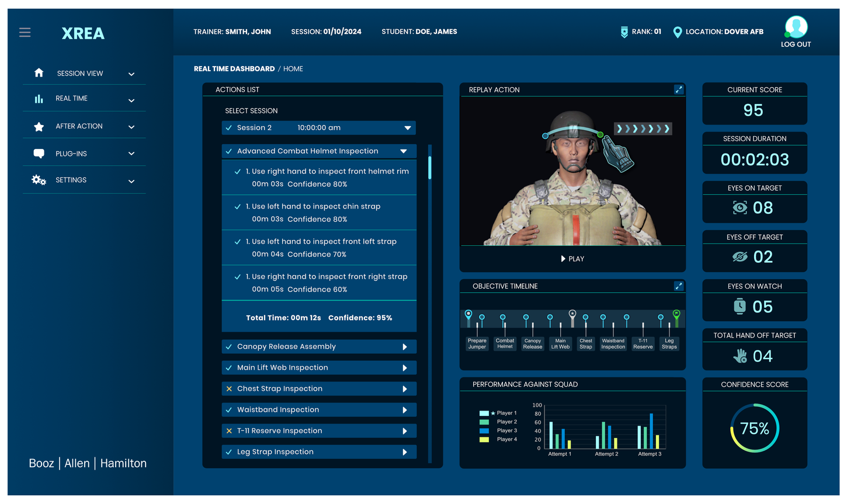This screenshot has height=504, width=847.
Task: Expand Canopy Release Assembly arrow
Action: (x=405, y=347)
